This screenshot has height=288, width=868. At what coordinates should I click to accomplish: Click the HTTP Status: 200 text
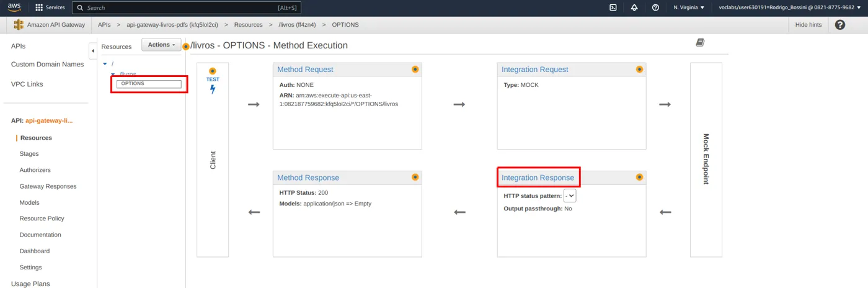click(x=304, y=193)
